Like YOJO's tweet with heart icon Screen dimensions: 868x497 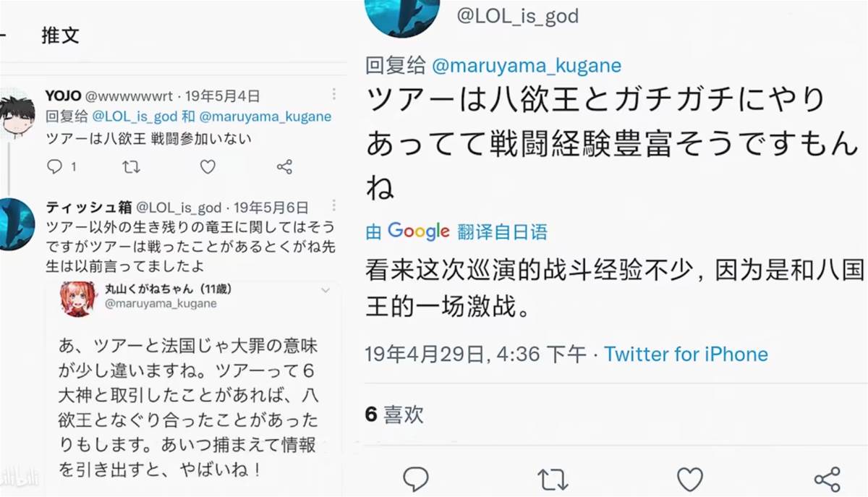(208, 167)
